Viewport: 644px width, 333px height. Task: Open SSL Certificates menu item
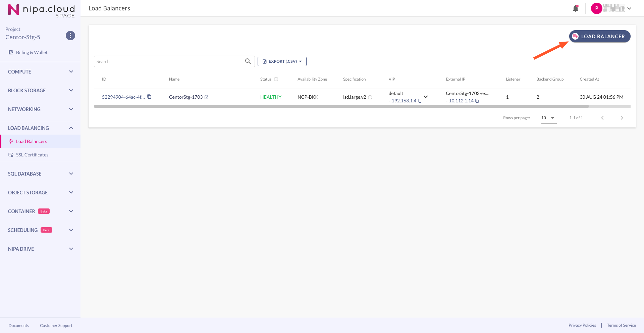(32, 155)
